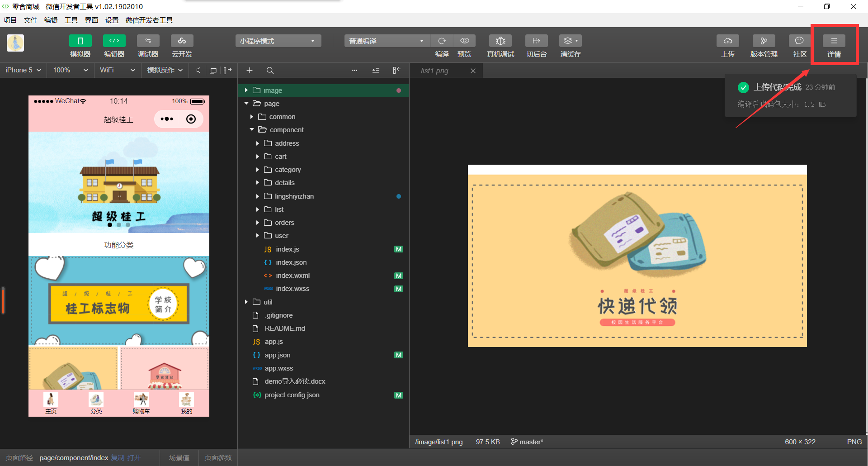The image size is (868, 466).
Task: Toggle the 模拟器 simulator panel button
Action: pyautogui.click(x=80, y=41)
